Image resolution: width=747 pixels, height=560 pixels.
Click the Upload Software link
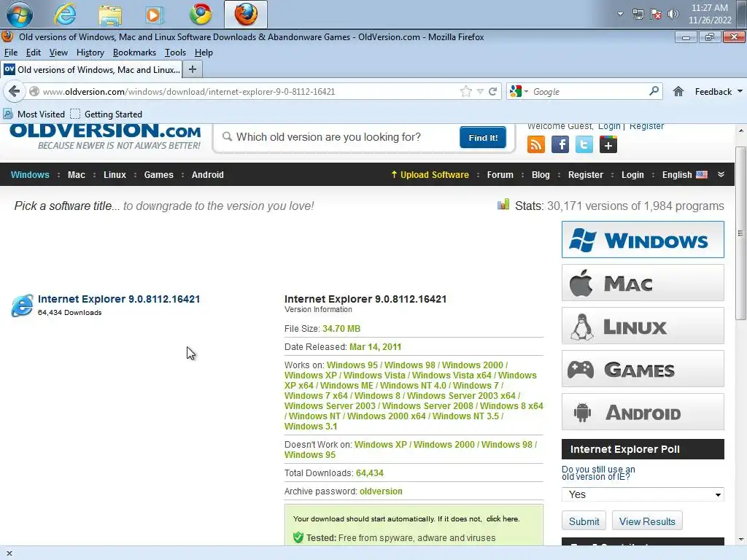[x=430, y=175]
